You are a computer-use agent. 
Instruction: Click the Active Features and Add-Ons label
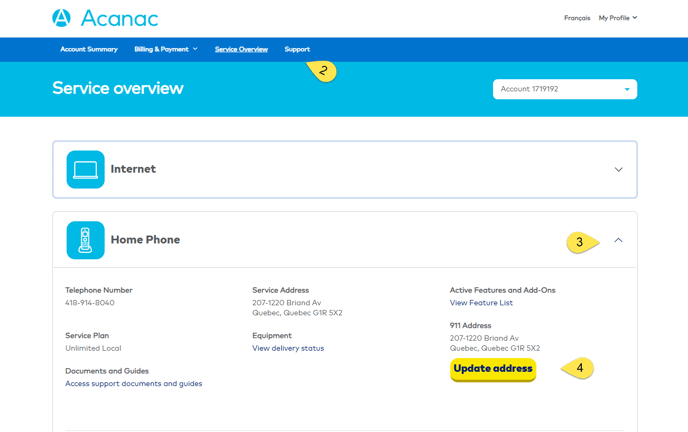(x=502, y=290)
